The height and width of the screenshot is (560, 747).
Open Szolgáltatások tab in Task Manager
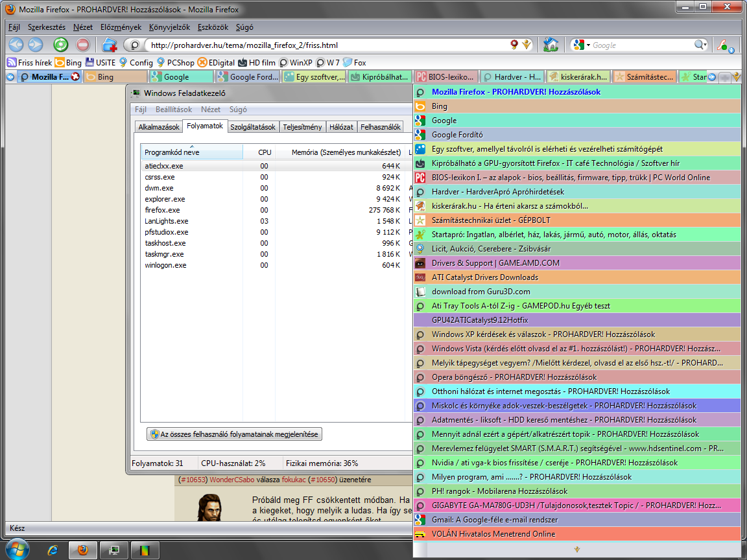click(x=252, y=127)
